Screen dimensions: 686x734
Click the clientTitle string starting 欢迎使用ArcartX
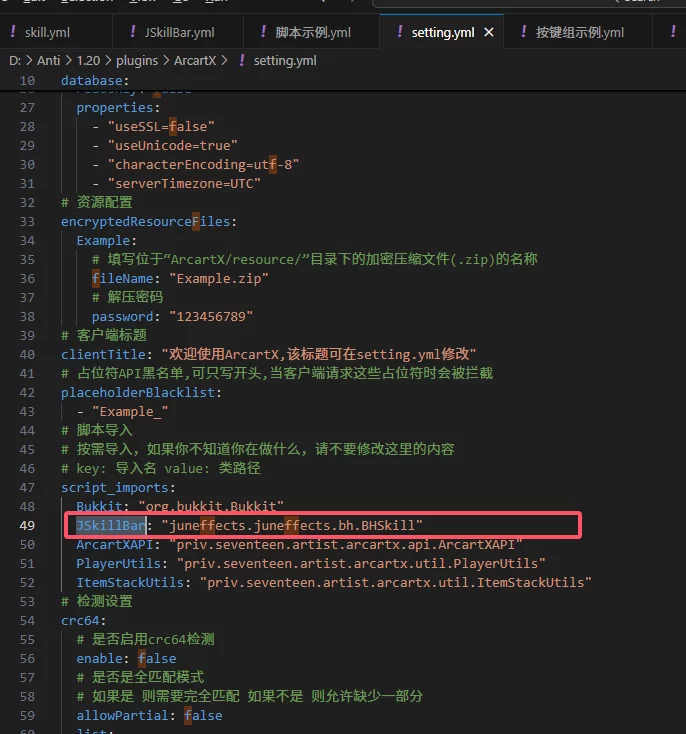point(319,354)
